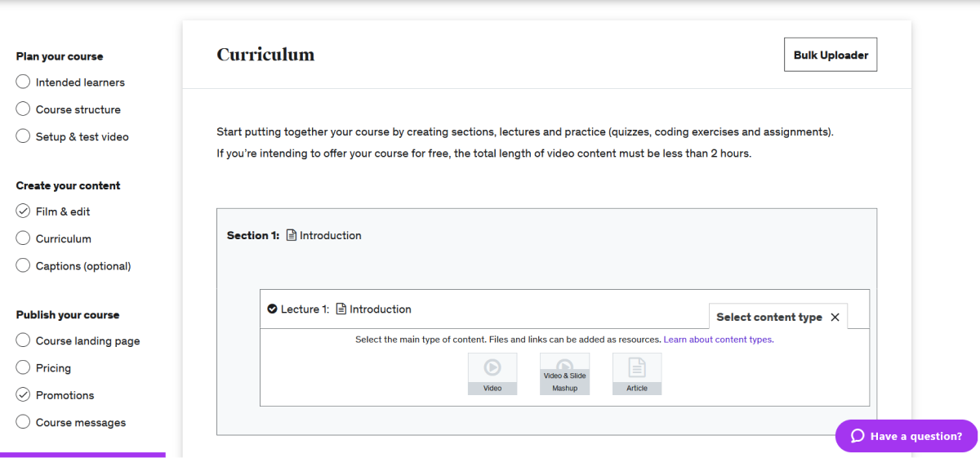The width and height of the screenshot is (980, 458).
Task: Close the Select content type tab
Action: point(835,318)
